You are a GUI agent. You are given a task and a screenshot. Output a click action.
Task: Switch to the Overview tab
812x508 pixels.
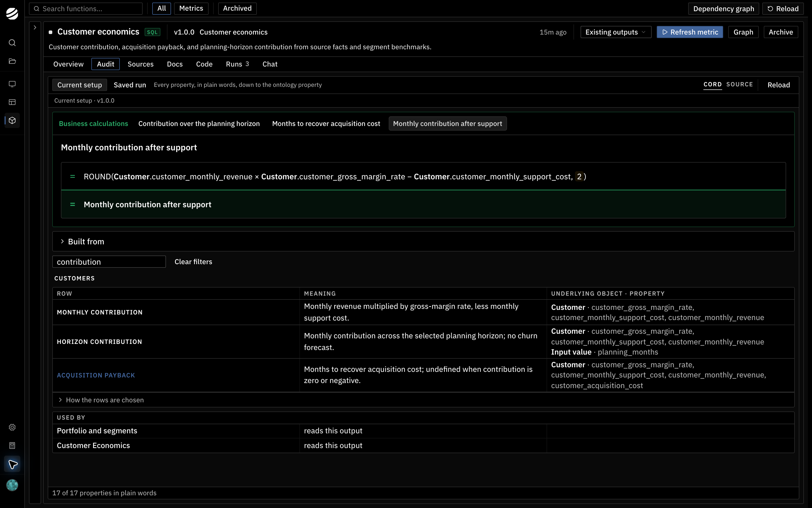click(x=69, y=64)
